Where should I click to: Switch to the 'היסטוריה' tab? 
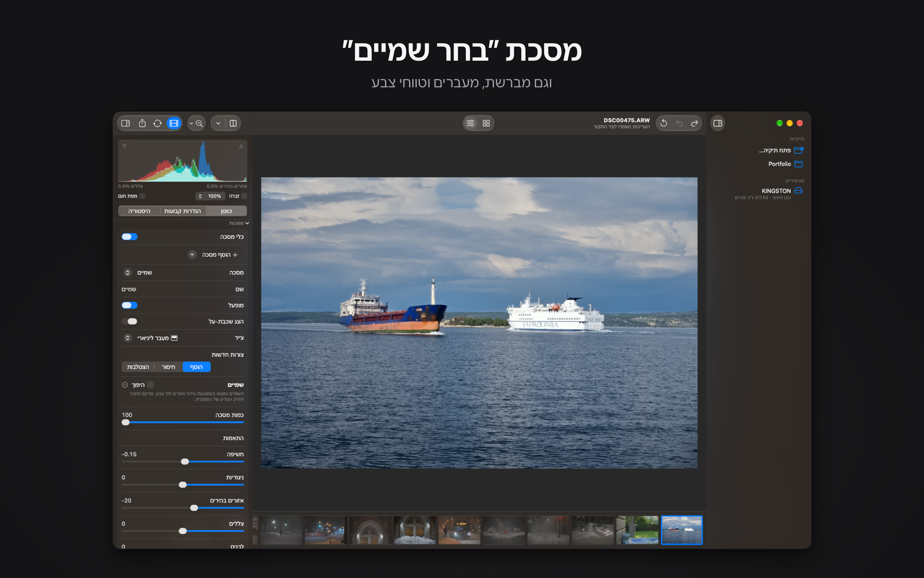point(139,211)
